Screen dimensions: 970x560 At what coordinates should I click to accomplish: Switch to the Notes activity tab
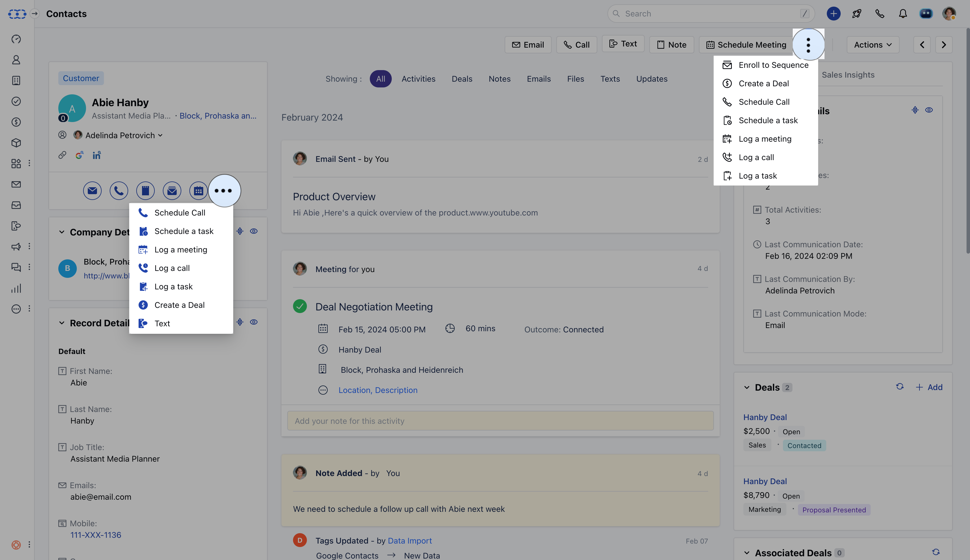499,78
